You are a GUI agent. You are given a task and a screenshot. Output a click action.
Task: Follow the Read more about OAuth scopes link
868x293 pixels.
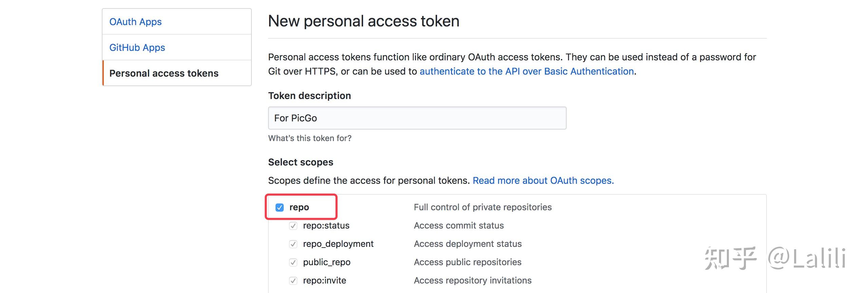pyautogui.click(x=543, y=180)
